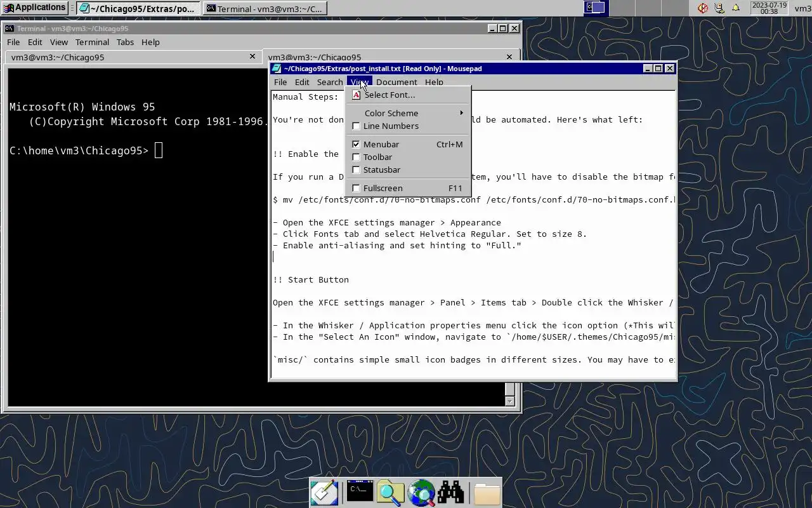Screen dimensions: 812x508
Task: Switch to Mousepad post_install taskbar button
Action: pyautogui.click(x=138, y=8)
